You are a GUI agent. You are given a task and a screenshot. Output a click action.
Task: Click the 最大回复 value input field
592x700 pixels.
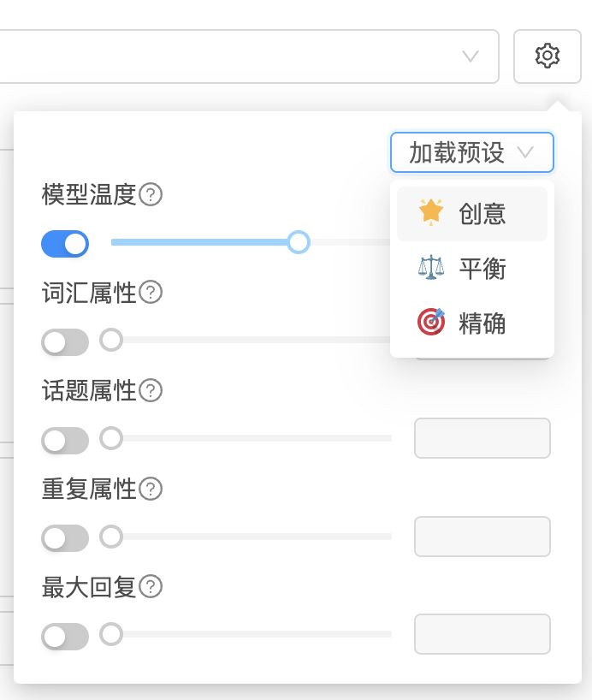pyautogui.click(x=482, y=634)
